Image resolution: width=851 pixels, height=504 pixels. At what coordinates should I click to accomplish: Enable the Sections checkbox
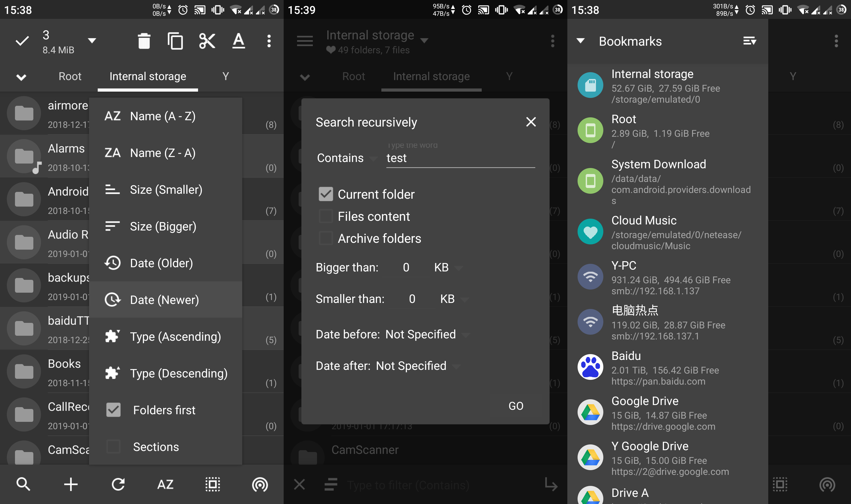click(113, 447)
